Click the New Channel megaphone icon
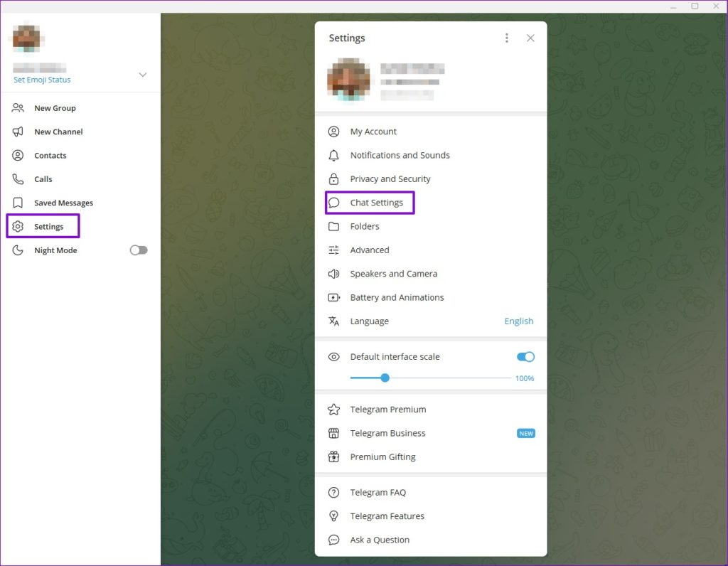 pyautogui.click(x=18, y=132)
